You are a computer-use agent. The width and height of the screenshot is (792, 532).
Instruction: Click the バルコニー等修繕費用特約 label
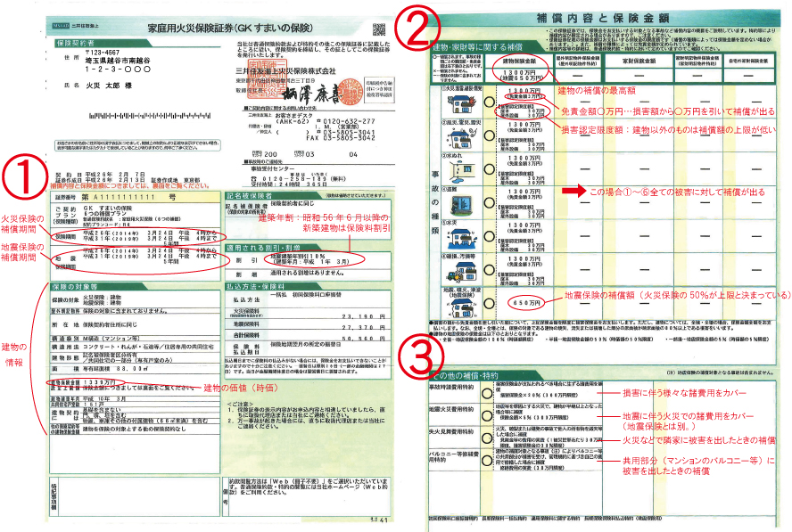pos(454,456)
